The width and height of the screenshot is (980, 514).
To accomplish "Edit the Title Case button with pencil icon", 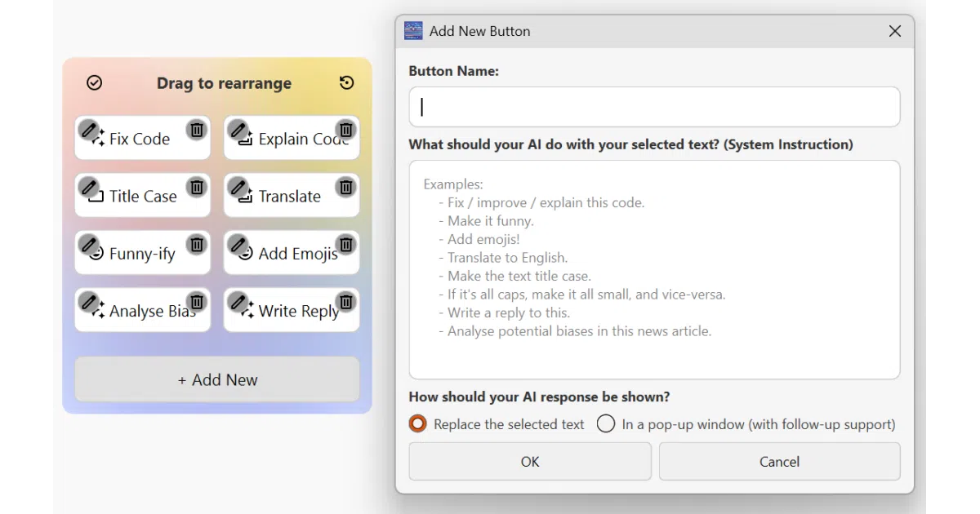I will click(x=89, y=187).
